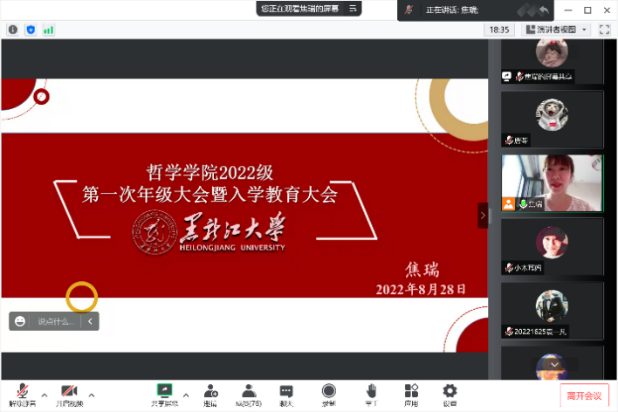
Task: Unmute the microphone in the toolbar
Action: 19,391
